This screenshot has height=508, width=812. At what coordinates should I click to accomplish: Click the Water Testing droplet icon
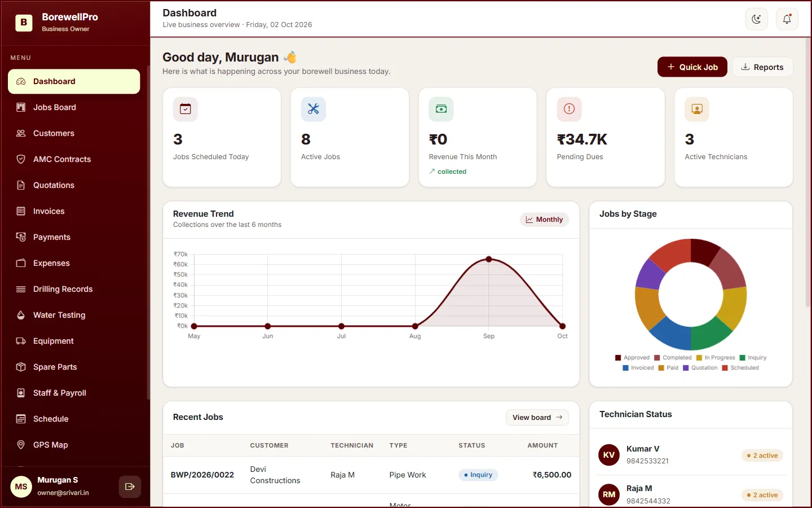point(21,315)
